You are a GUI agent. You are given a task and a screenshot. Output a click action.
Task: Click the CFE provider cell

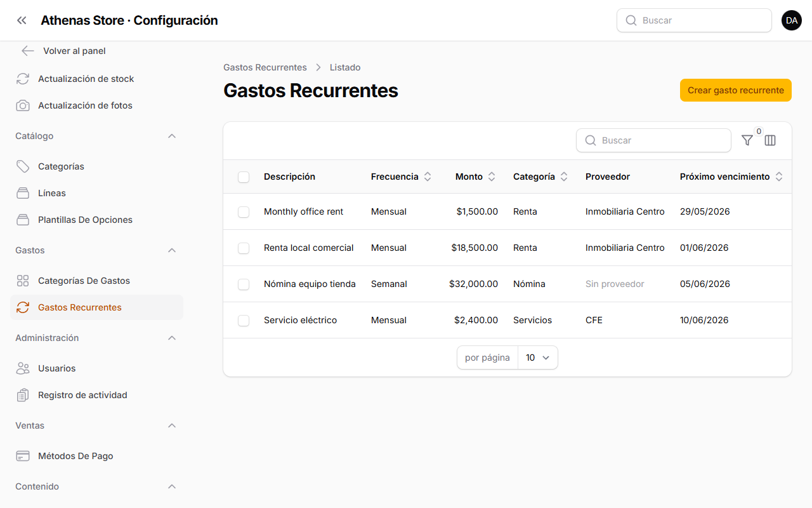(x=594, y=320)
